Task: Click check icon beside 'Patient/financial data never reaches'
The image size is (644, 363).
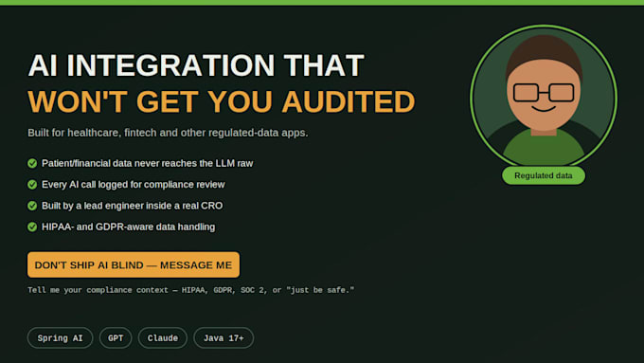Action: coord(32,163)
